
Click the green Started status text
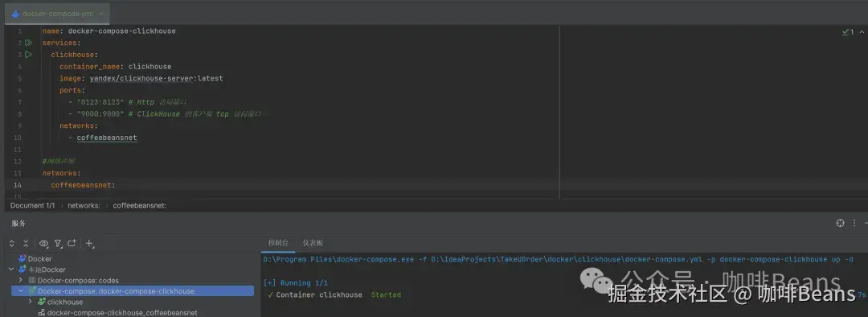[386, 294]
